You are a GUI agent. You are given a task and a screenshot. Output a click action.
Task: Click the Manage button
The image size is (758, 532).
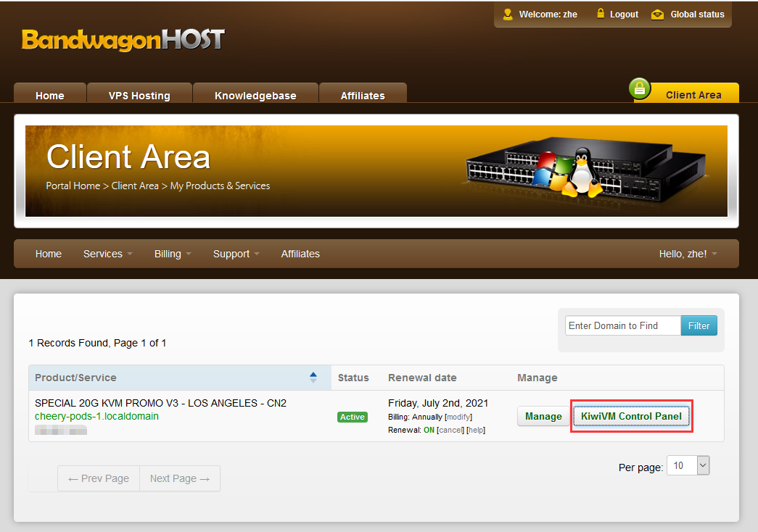click(543, 416)
